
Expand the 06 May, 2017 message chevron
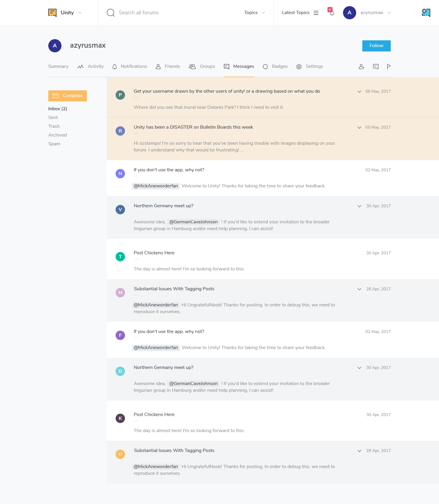click(x=359, y=92)
